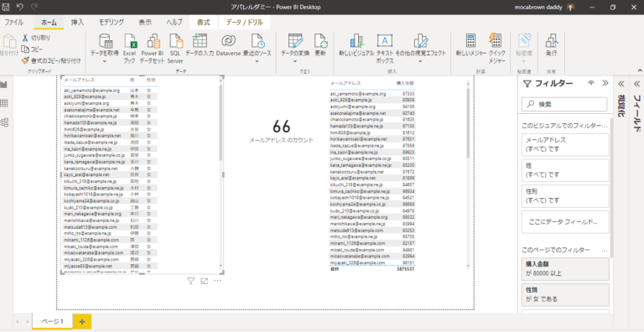
Task: Toggle filter pane visibility eye icon
Action: (591, 83)
